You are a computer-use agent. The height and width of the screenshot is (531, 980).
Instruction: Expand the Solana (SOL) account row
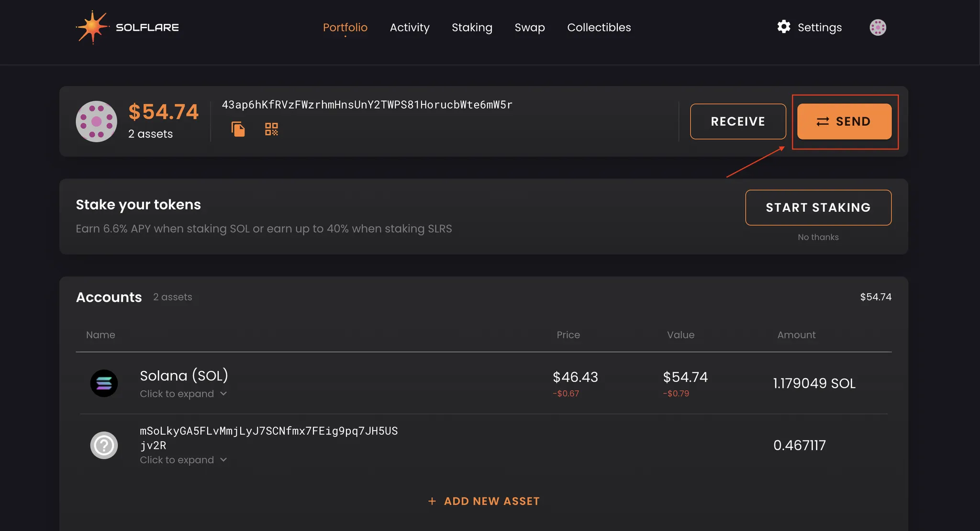[177, 394]
